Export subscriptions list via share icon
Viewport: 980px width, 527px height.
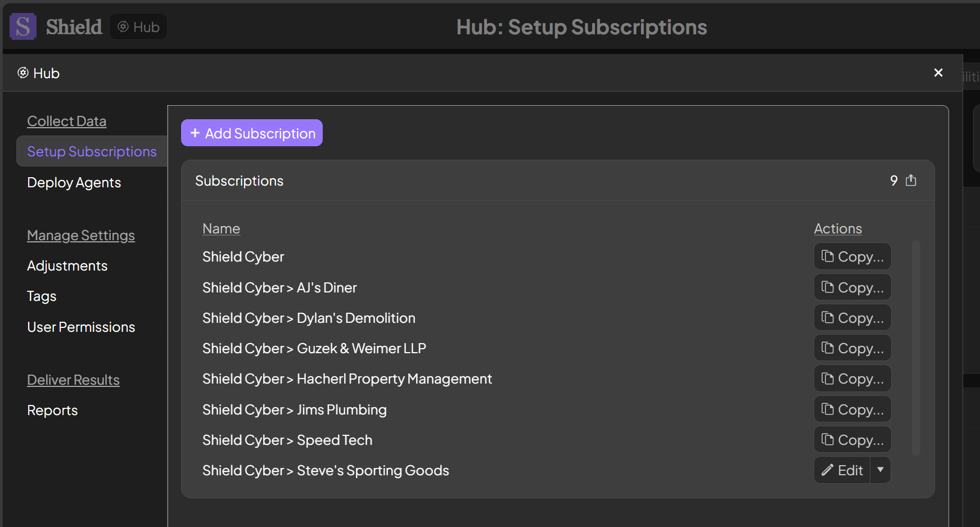pyautogui.click(x=911, y=181)
